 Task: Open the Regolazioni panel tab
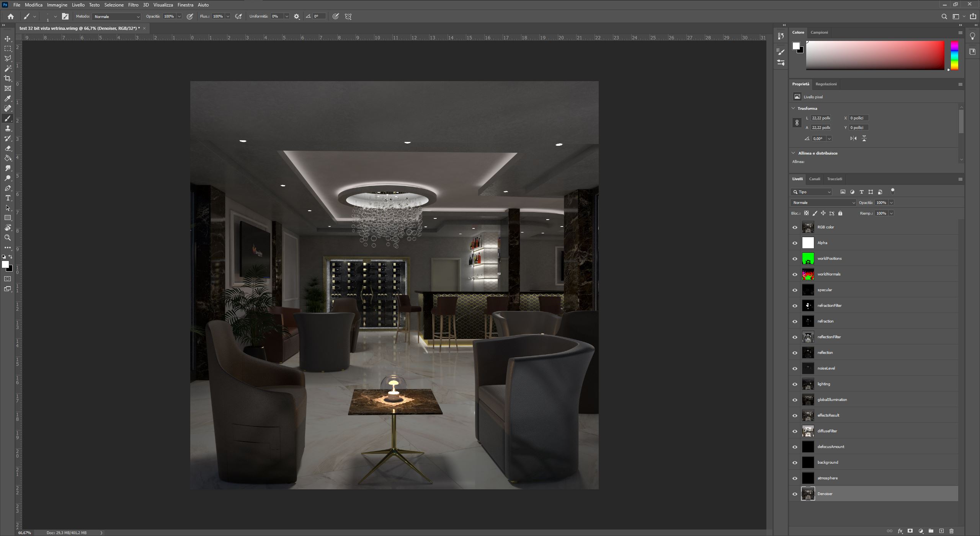click(826, 84)
